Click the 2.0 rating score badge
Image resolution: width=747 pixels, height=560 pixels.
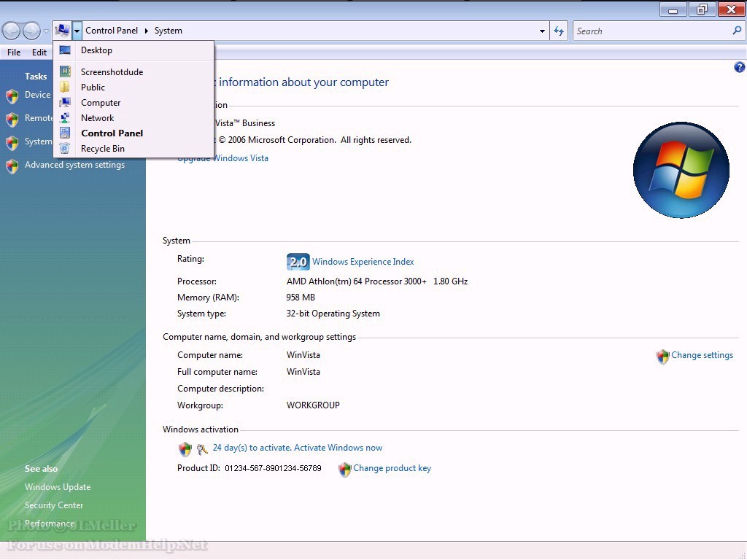298,262
